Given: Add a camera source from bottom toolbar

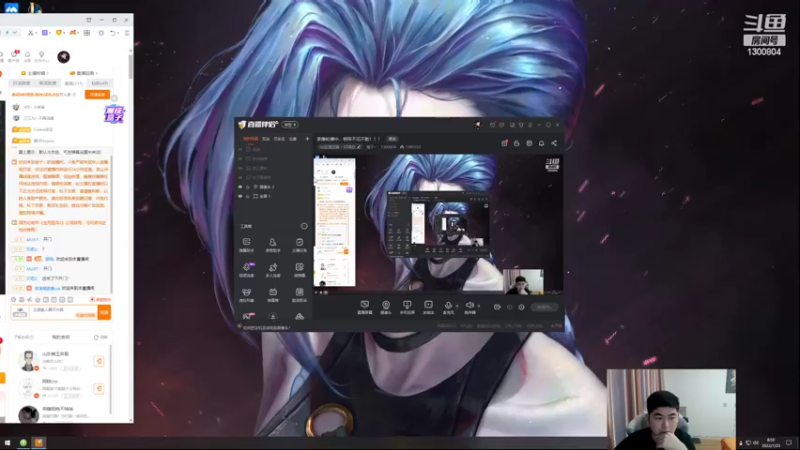Looking at the screenshot, I should pyautogui.click(x=386, y=307).
